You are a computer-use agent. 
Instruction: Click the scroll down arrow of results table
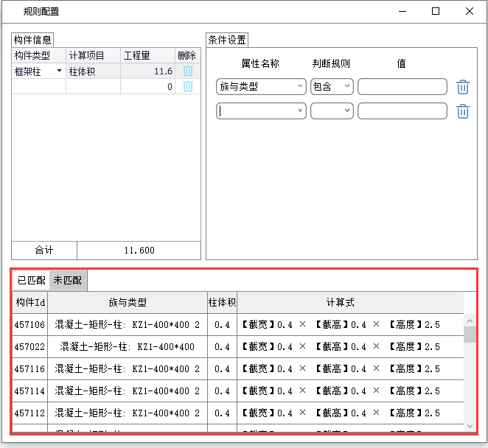pos(470,426)
